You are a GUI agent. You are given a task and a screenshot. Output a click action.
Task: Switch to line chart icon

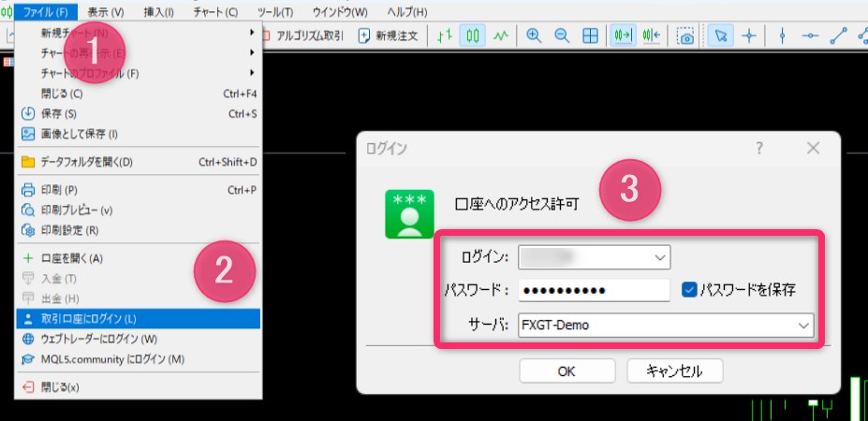501,36
